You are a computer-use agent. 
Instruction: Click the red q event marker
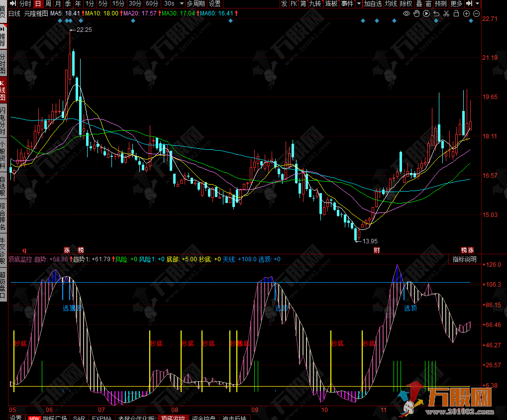coord(24,250)
